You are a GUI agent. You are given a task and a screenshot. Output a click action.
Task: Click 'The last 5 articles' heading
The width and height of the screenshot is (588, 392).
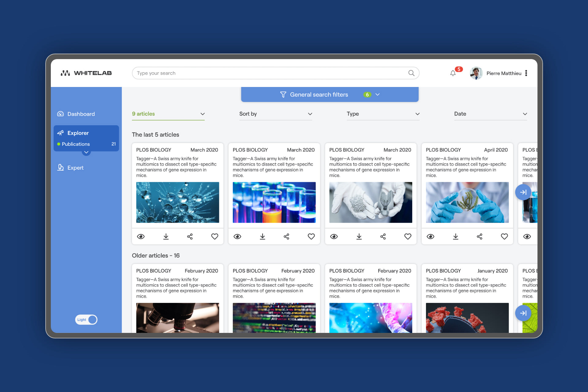(x=156, y=135)
